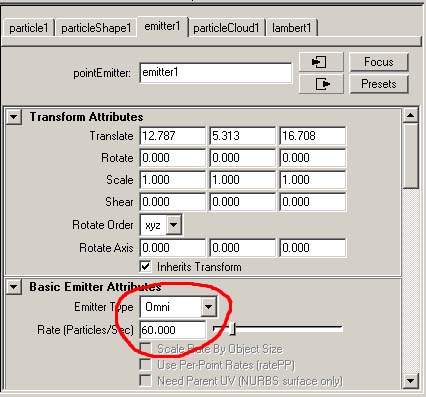Click the Focus button
Image resolution: width=426 pixels, height=397 pixels.
pos(379,62)
